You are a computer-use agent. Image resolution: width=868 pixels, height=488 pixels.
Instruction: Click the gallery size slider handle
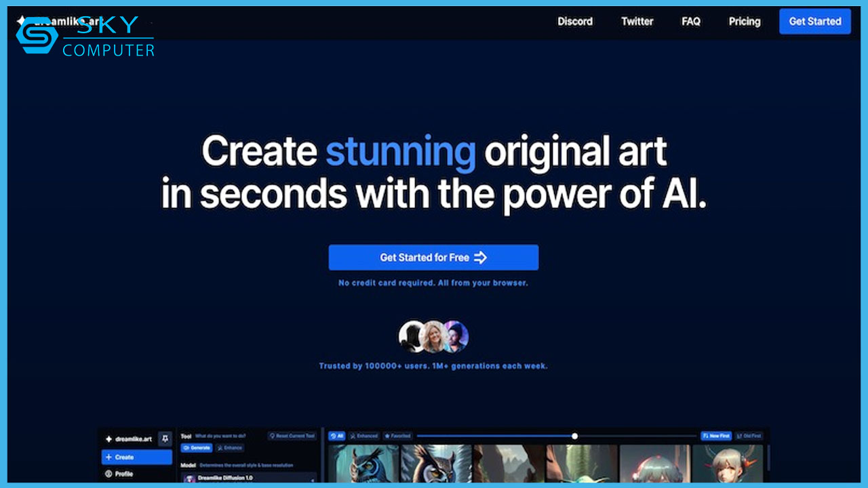[x=575, y=436]
